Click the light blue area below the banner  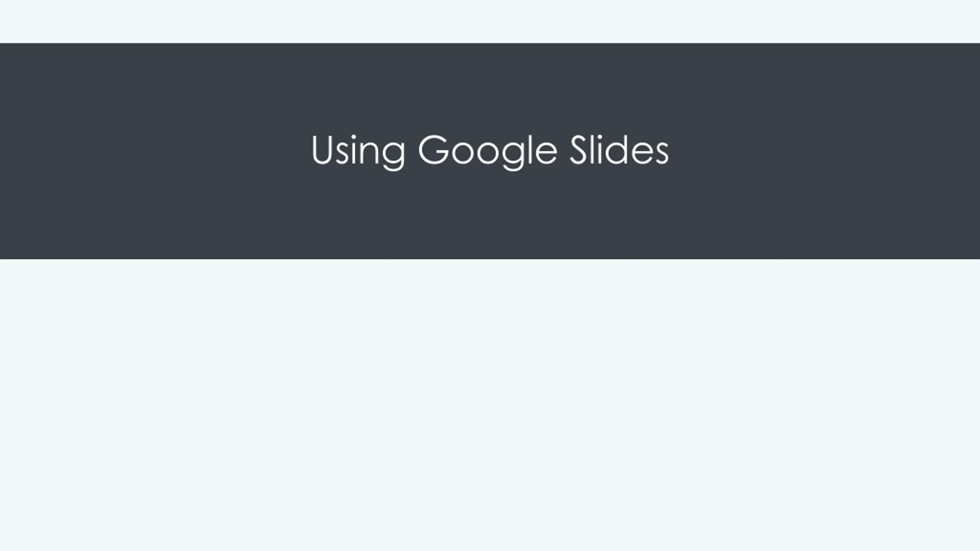(x=490, y=405)
